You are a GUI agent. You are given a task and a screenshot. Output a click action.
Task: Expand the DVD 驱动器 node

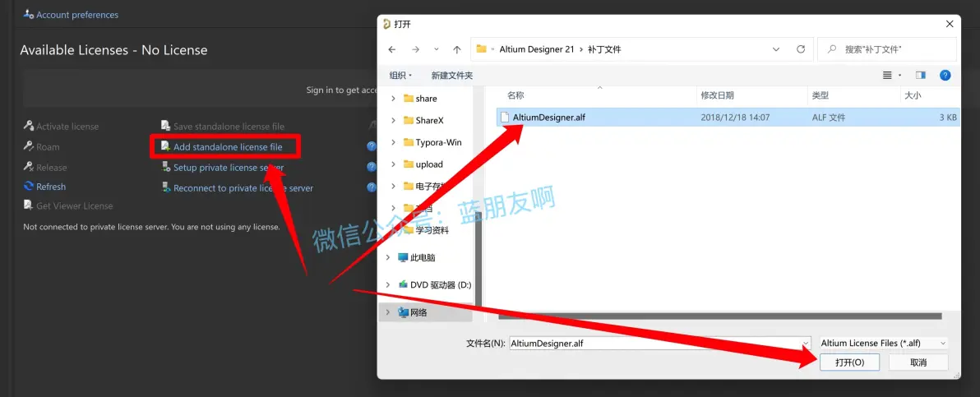[x=387, y=284]
